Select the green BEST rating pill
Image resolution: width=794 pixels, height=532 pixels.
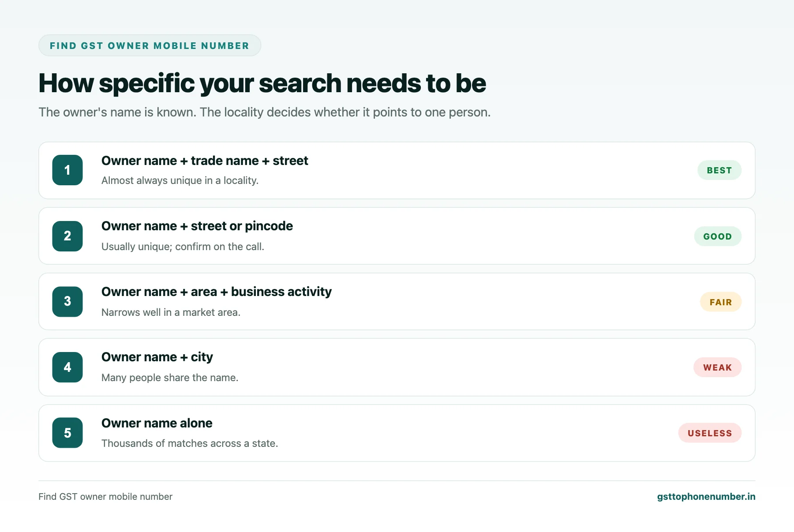point(719,170)
